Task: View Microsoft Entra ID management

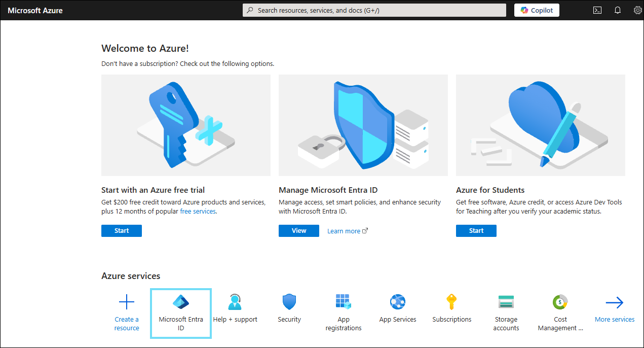Action: (x=298, y=230)
